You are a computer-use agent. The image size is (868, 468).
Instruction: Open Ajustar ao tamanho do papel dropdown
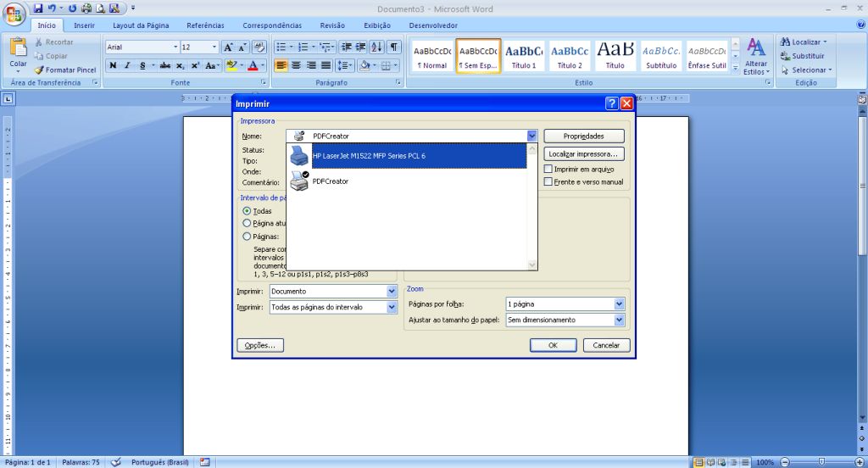click(x=620, y=320)
